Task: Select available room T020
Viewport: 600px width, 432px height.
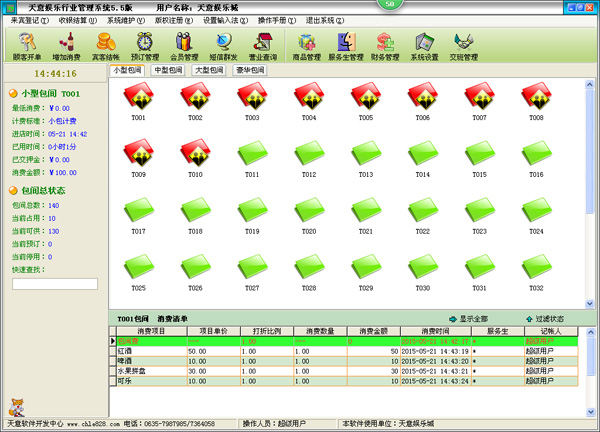Action: (309, 213)
